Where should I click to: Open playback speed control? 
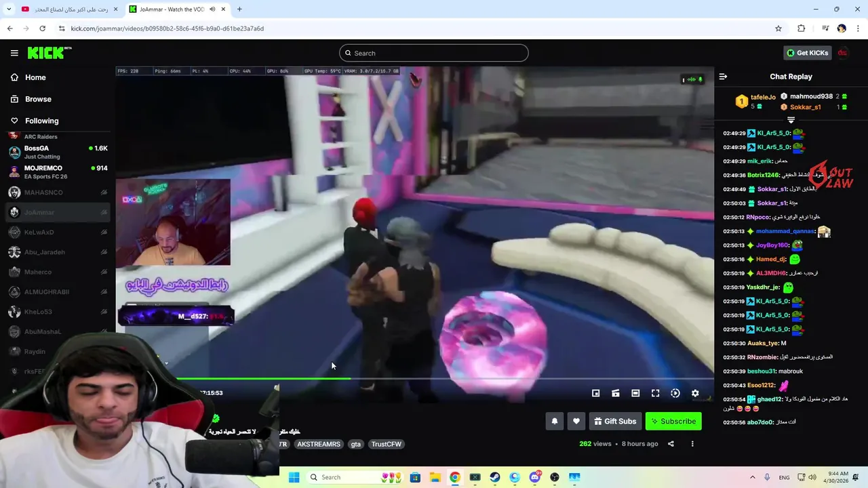[x=675, y=393]
